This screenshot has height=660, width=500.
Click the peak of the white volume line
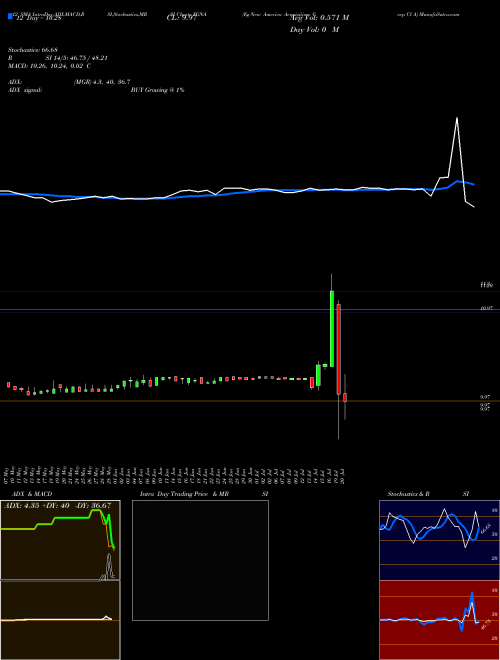457,118
